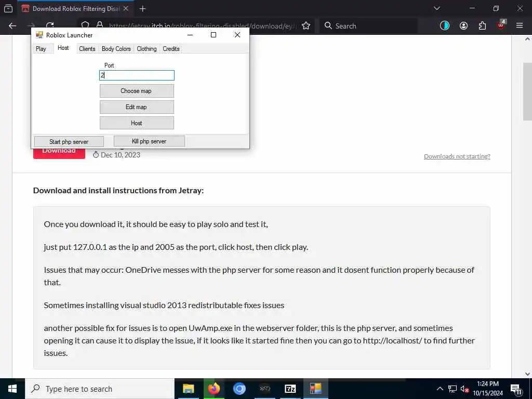The image size is (532, 399).
Task: Open a new browser tab
Action: coord(142,9)
